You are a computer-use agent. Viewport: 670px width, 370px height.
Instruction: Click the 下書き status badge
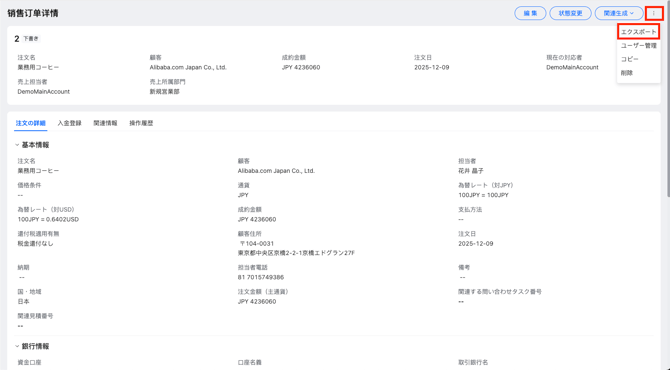click(30, 39)
